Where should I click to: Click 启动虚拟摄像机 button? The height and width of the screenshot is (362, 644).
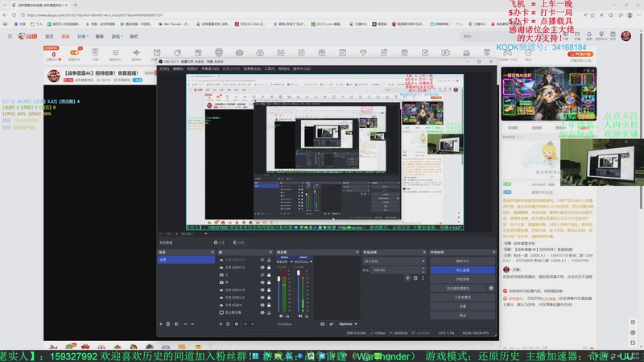pos(458,288)
